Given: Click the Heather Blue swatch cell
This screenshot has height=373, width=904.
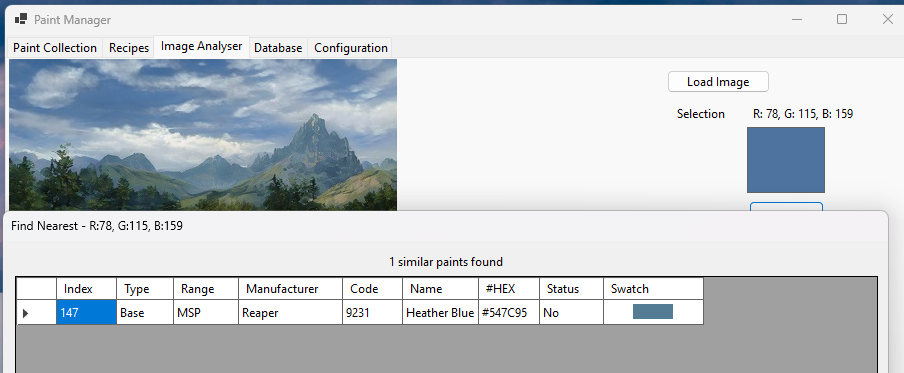Looking at the screenshot, I should coord(653,312).
